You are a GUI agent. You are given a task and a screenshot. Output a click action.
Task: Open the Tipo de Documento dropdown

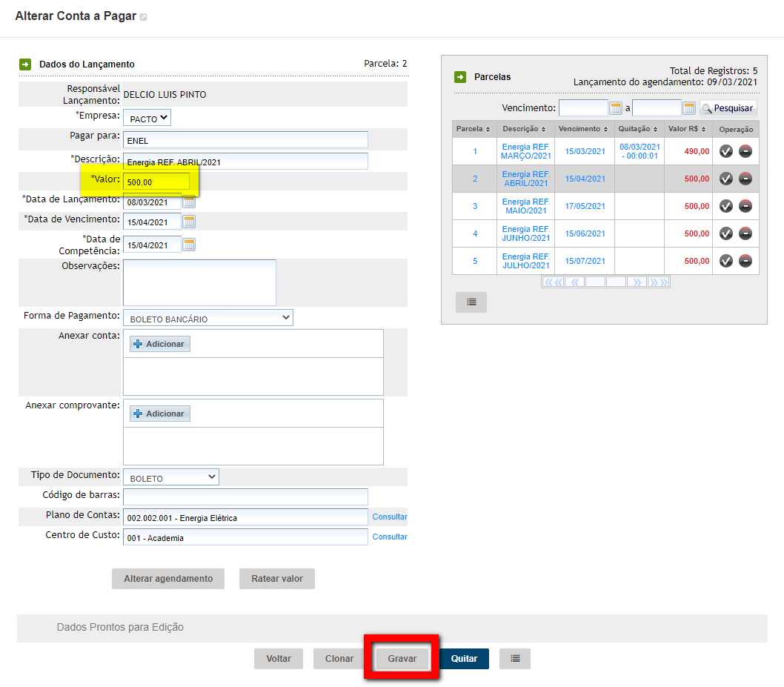tap(171, 477)
